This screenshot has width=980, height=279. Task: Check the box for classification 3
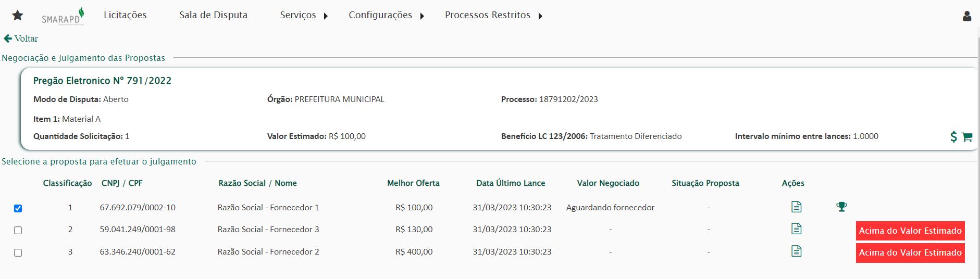[18, 252]
